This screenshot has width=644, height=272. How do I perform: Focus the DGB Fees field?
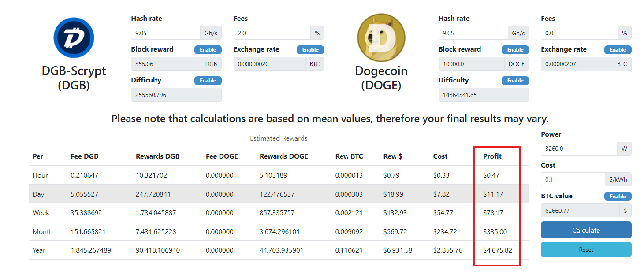coord(272,33)
